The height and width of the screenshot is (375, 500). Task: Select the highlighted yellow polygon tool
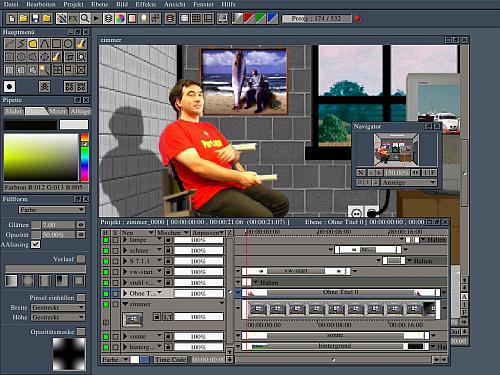tap(33, 43)
